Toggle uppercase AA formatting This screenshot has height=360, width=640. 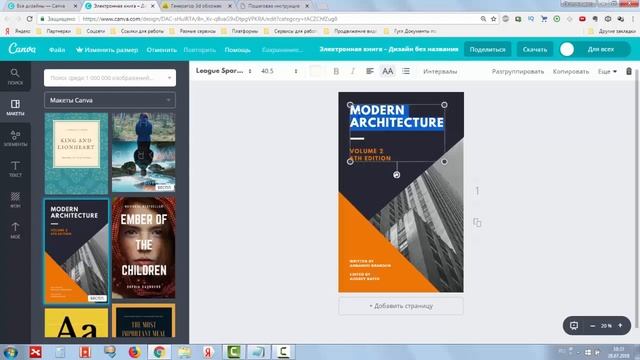click(x=387, y=71)
